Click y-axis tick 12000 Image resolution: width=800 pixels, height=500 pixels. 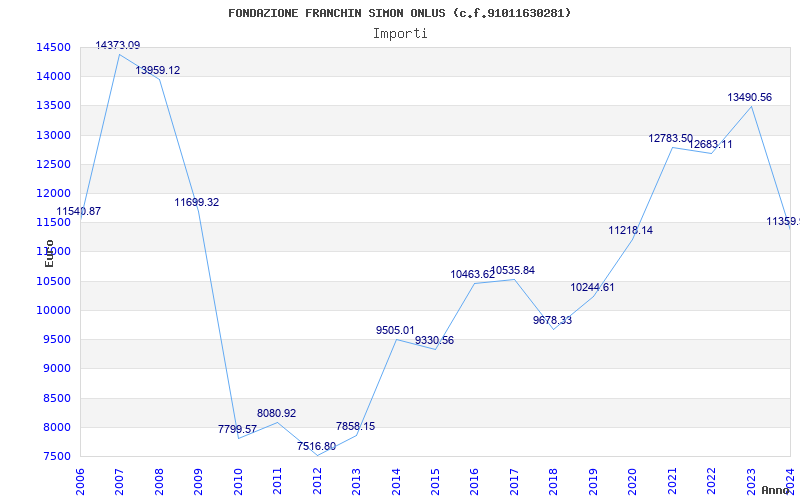click(x=53, y=193)
